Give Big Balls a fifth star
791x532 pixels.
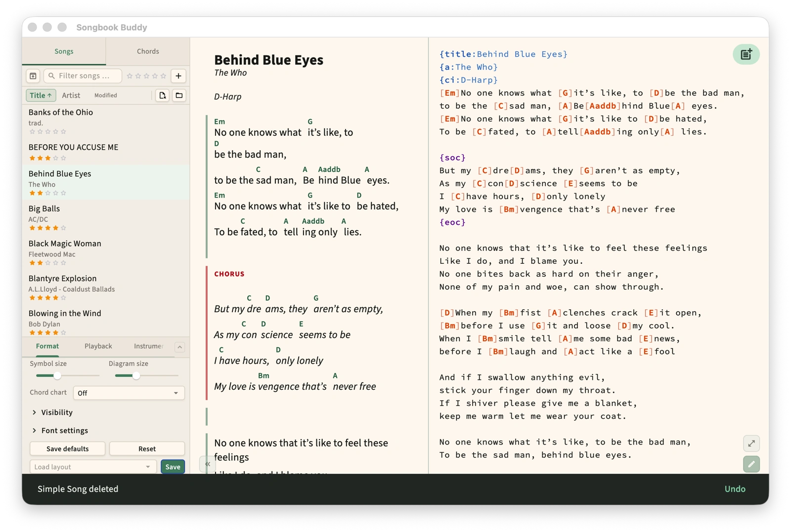point(63,228)
